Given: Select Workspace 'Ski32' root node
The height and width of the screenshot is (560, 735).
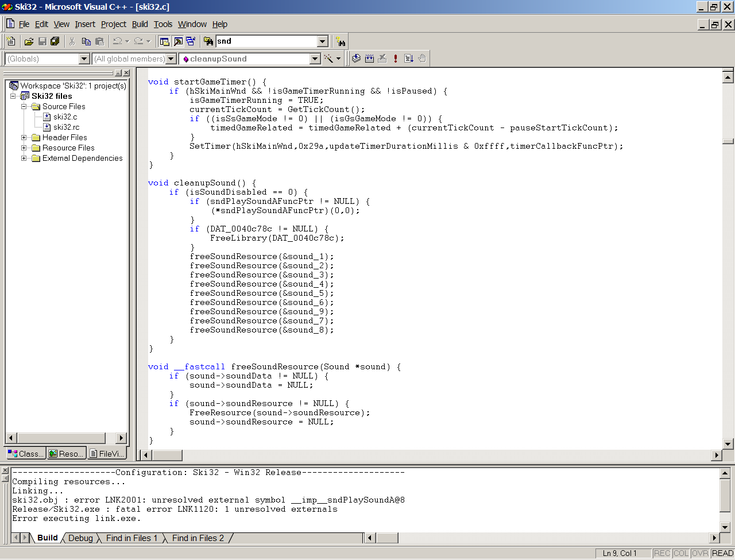Looking at the screenshot, I should (73, 86).
